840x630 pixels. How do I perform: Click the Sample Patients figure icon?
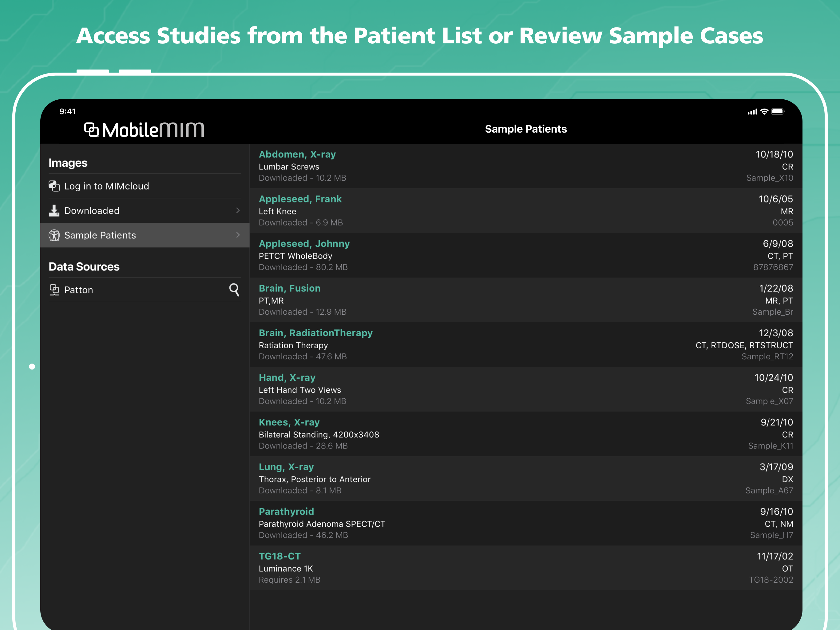54,235
